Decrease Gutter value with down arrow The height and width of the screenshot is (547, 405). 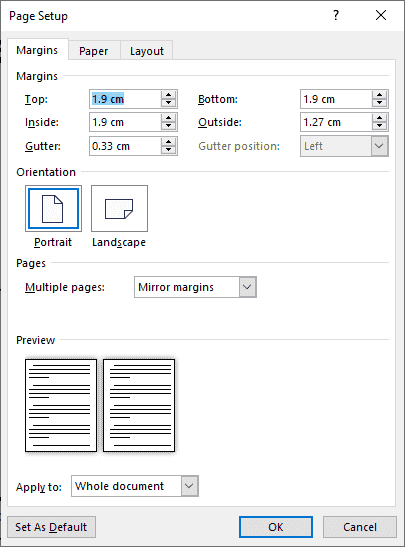coord(168,150)
